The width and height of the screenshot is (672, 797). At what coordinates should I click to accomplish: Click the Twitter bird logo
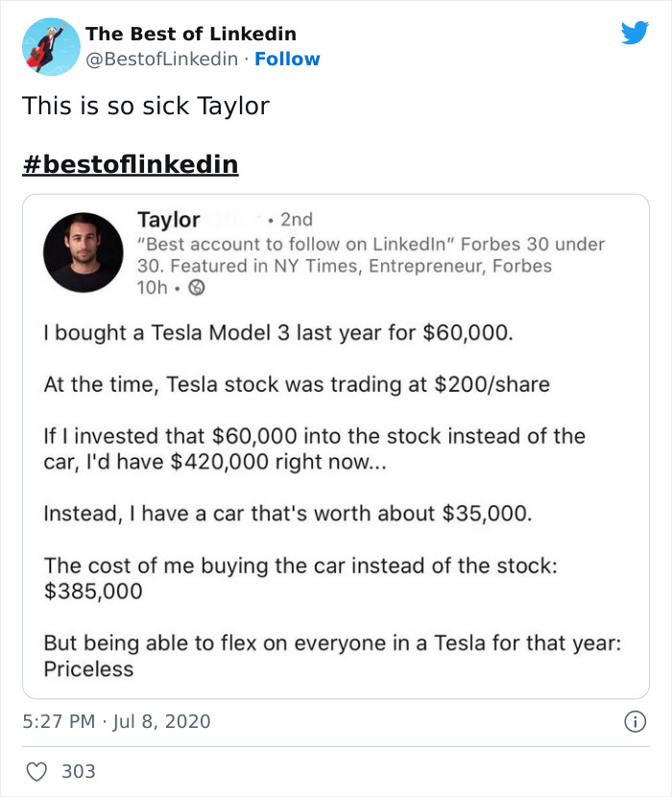tap(635, 34)
